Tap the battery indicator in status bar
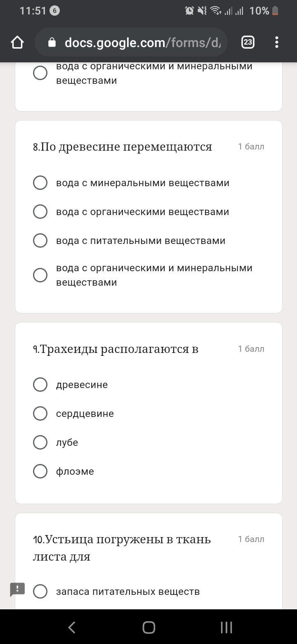The image size is (297, 644). click(x=275, y=11)
